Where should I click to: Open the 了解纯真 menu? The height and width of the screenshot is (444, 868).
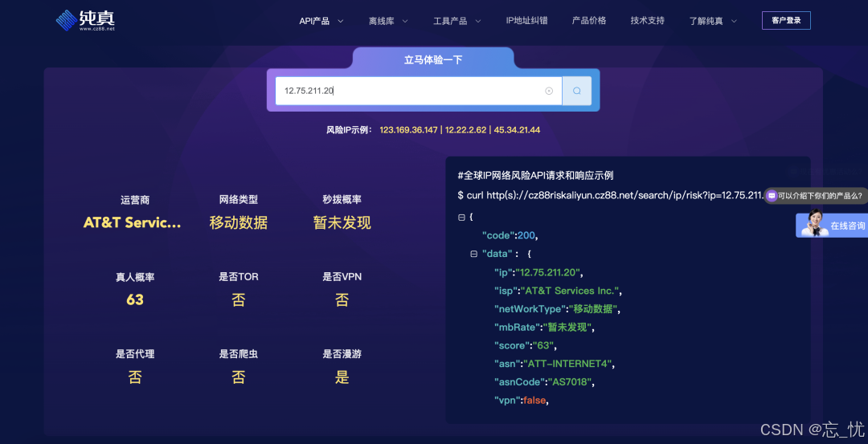(706, 21)
